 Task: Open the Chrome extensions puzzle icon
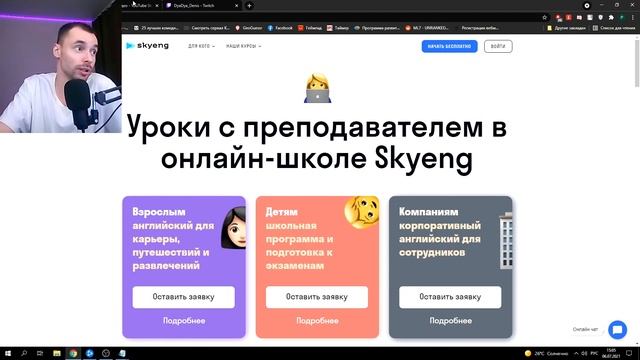(611, 18)
